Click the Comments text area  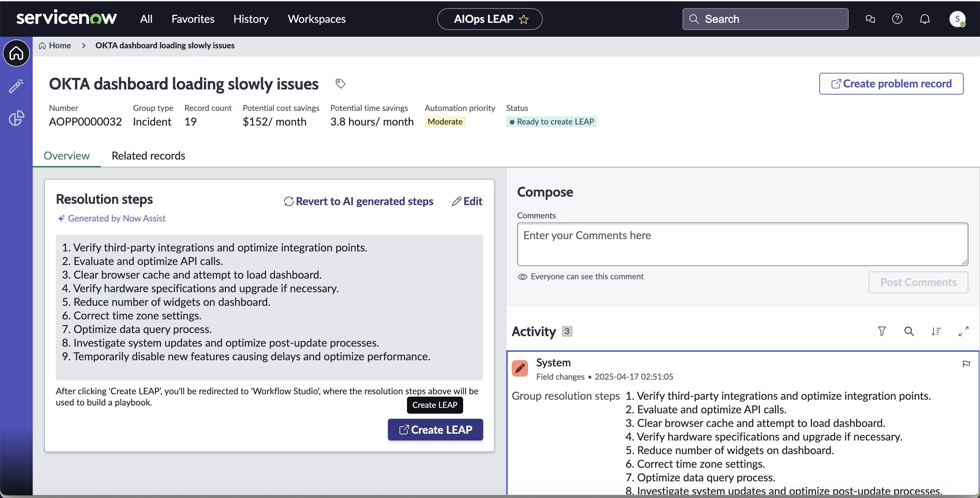[x=742, y=244]
